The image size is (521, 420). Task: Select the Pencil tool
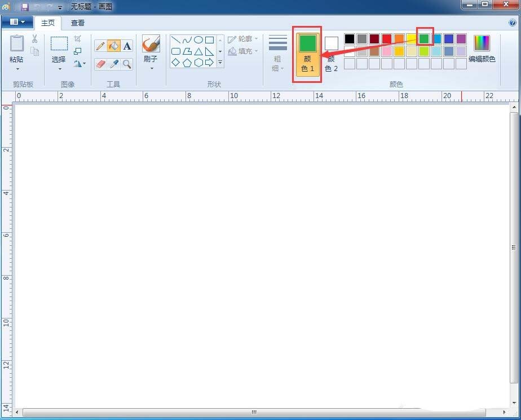pos(100,46)
